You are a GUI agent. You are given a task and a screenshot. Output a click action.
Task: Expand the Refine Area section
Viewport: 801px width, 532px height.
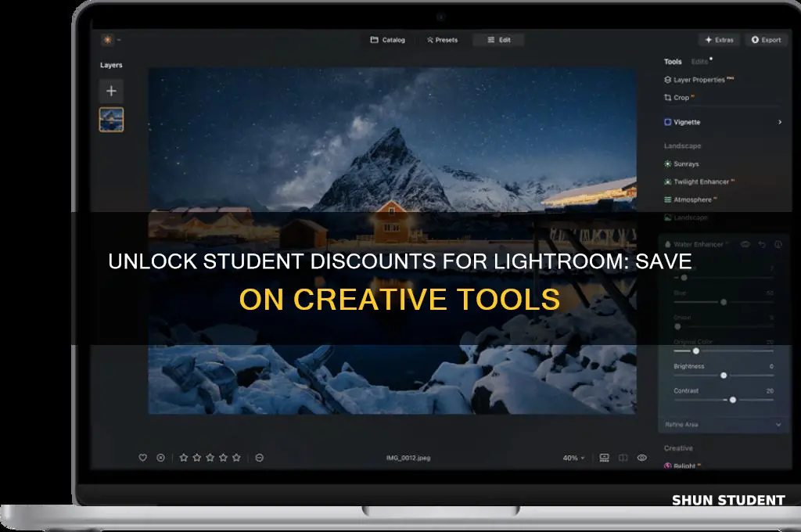pyautogui.click(x=723, y=425)
